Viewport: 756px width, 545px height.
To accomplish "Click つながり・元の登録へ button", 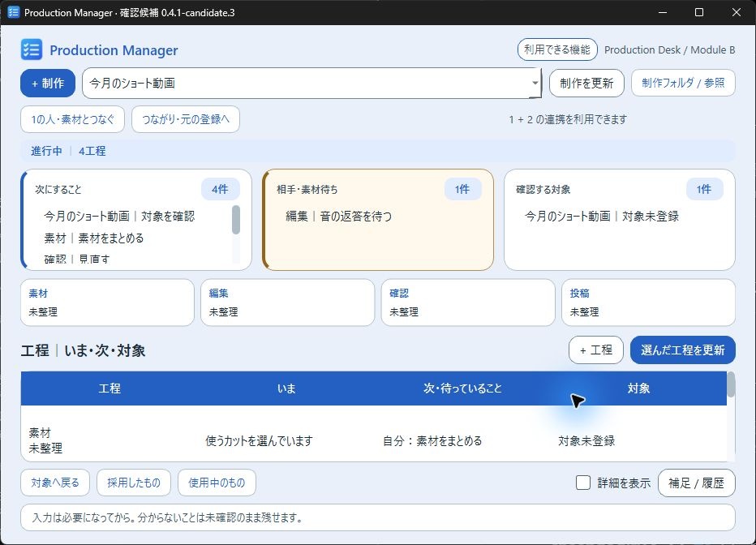I will (x=186, y=119).
